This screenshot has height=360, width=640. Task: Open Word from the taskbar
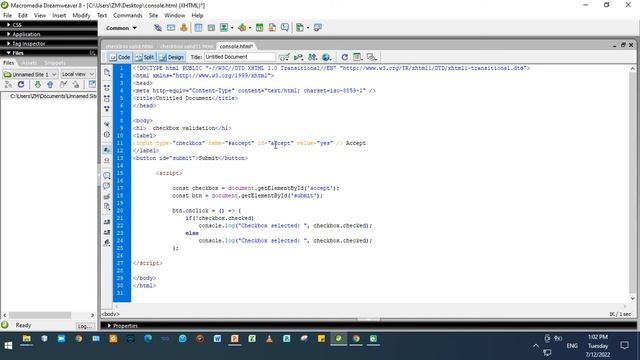point(217,339)
